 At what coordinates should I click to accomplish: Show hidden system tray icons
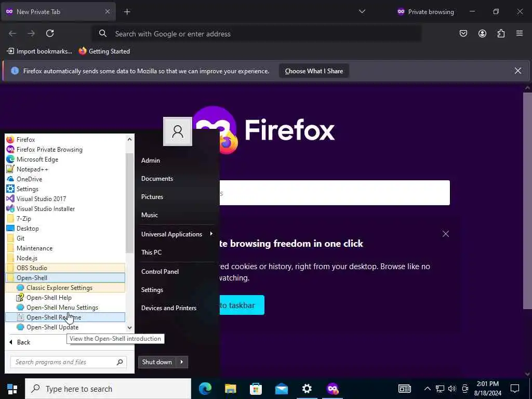(x=428, y=389)
